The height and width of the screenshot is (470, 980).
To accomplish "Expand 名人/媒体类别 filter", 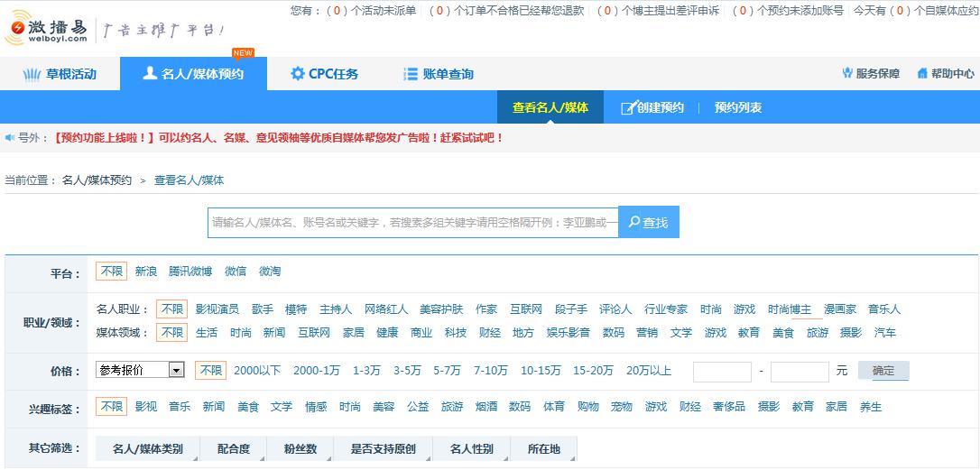I will pyautogui.click(x=147, y=448).
